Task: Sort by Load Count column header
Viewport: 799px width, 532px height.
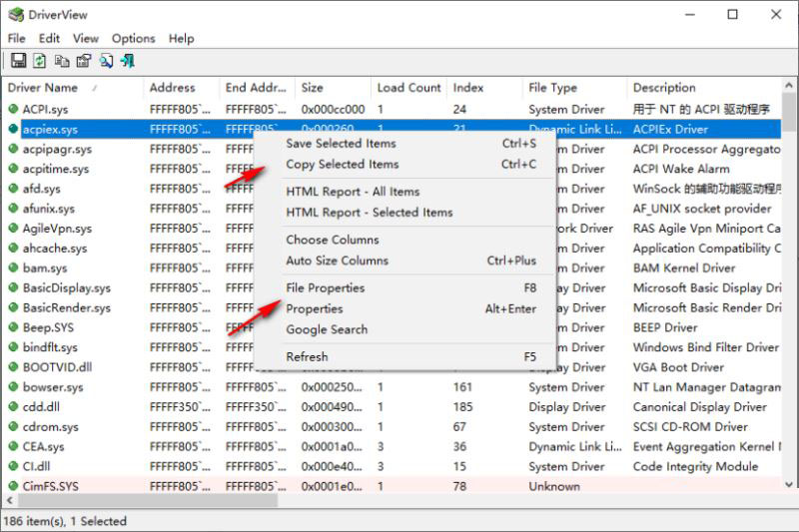Action: click(408, 88)
